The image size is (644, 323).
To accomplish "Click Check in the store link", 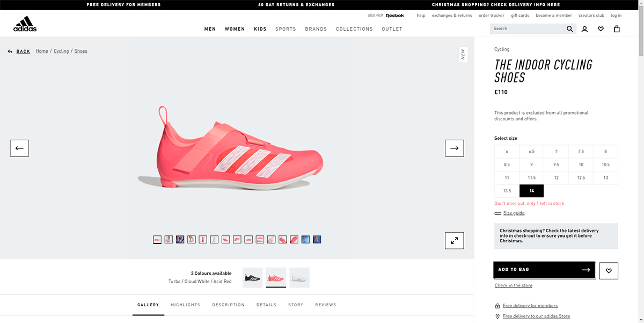I will (x=514, y=286).
